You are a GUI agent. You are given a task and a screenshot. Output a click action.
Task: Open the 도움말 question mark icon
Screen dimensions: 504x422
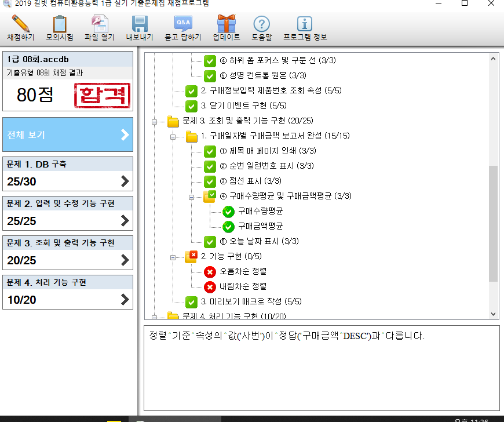point(262,24)
